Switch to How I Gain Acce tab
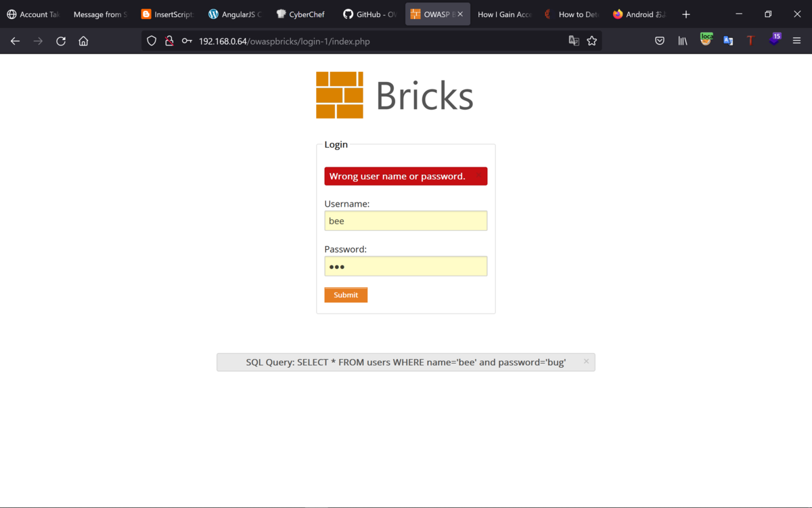Image resolution: width=812 pixels, height=508 pixels. tap(504, 14)
